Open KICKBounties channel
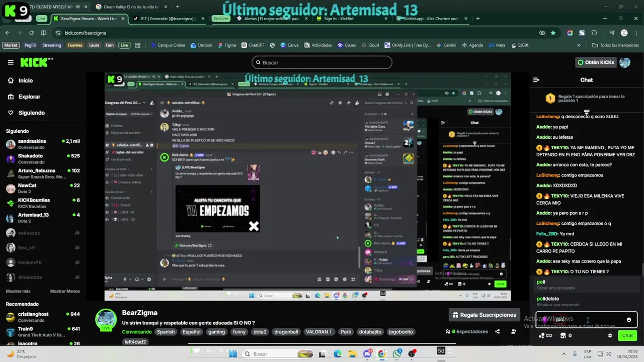The image size is (644, 362). [42, 203]
